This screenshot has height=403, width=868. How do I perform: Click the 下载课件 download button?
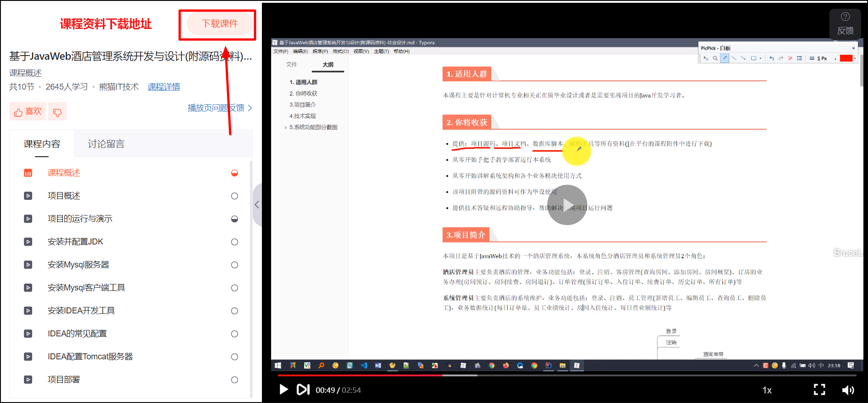point(220,24)
